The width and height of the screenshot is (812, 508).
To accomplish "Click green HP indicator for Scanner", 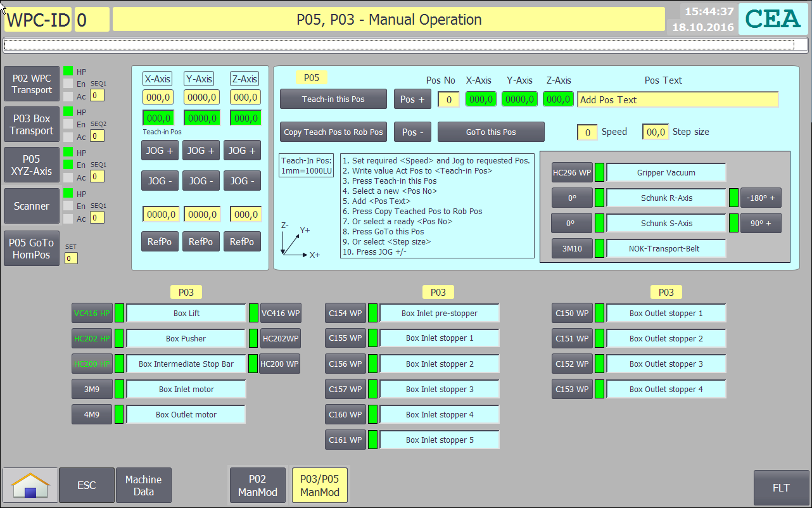I will [x=68, y=194].
